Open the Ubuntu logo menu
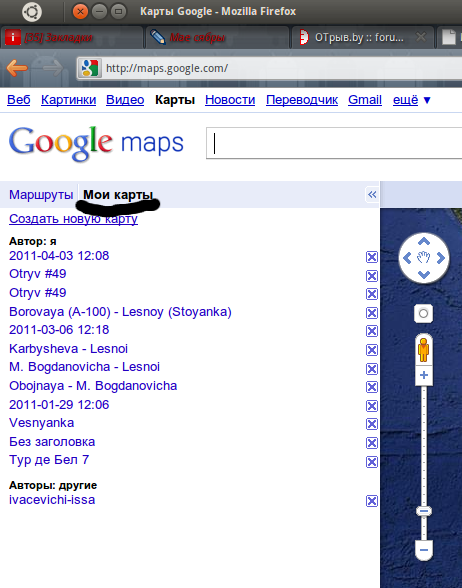 tap(32, 12)
